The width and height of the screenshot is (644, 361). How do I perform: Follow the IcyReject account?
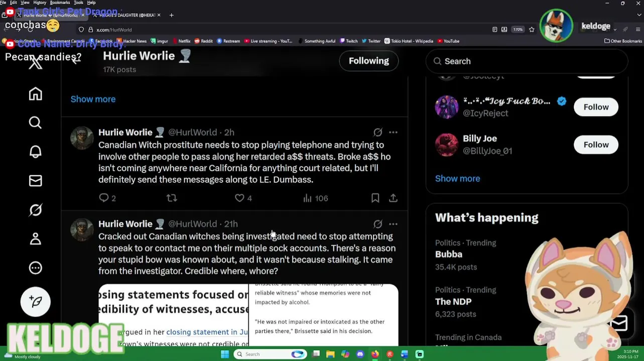point(596,107)
